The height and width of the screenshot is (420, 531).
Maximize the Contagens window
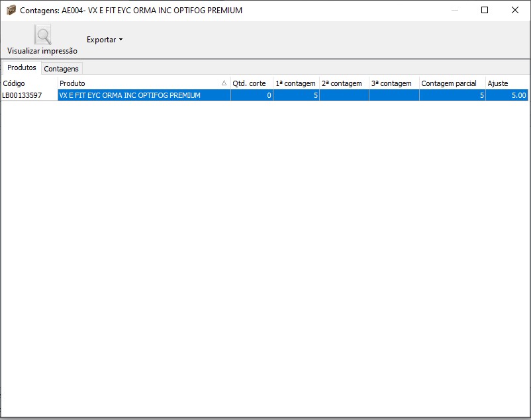tap(485, 10)
